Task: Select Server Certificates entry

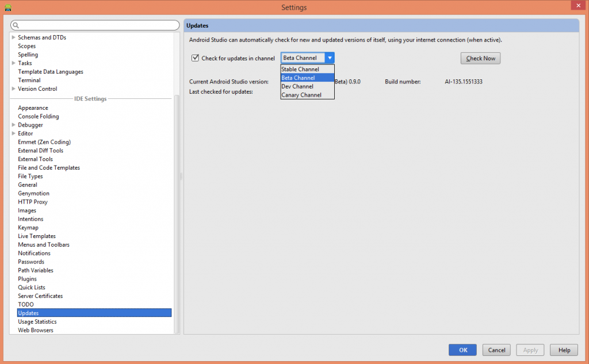Action: pos(40,296)
